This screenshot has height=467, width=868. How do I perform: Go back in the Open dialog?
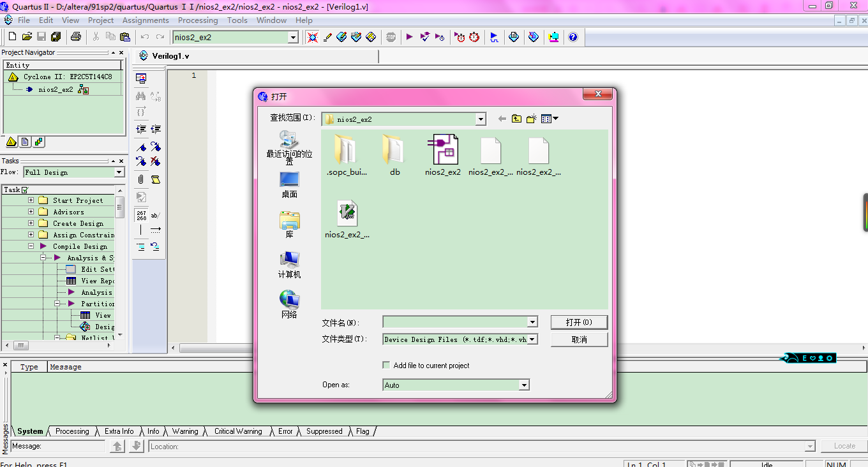(x=502, y=119)
